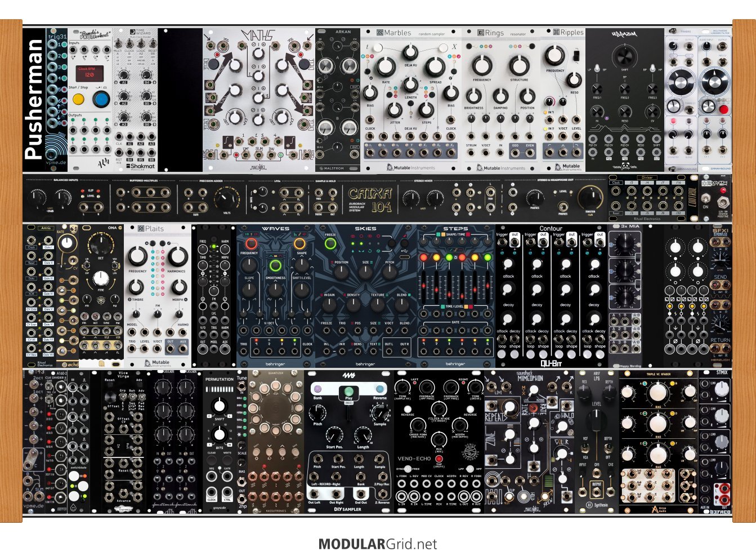Click the OCT knob on ONA
Screen dimensions: 756x556
[100, 246]
